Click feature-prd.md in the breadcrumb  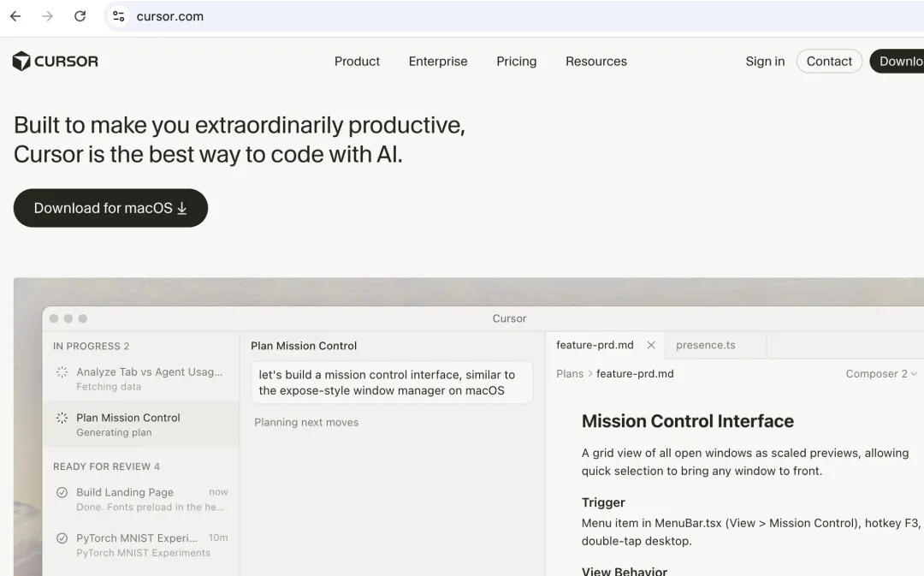click(x=635, y=374)
